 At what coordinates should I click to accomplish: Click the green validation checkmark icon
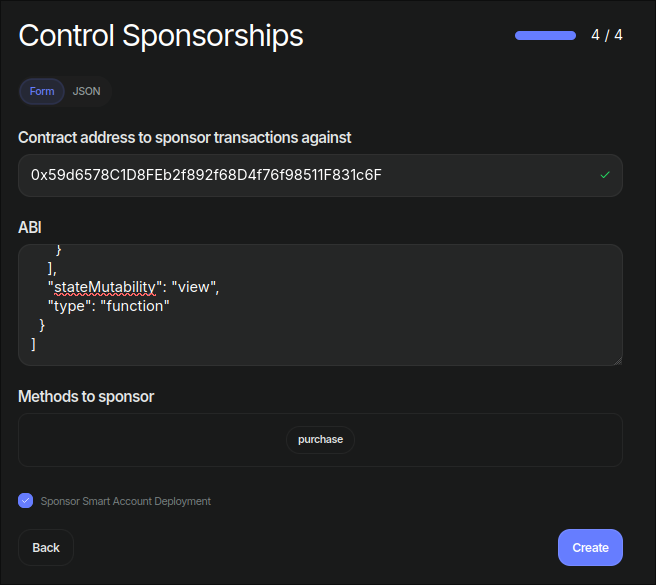click(x=605, y=175)
